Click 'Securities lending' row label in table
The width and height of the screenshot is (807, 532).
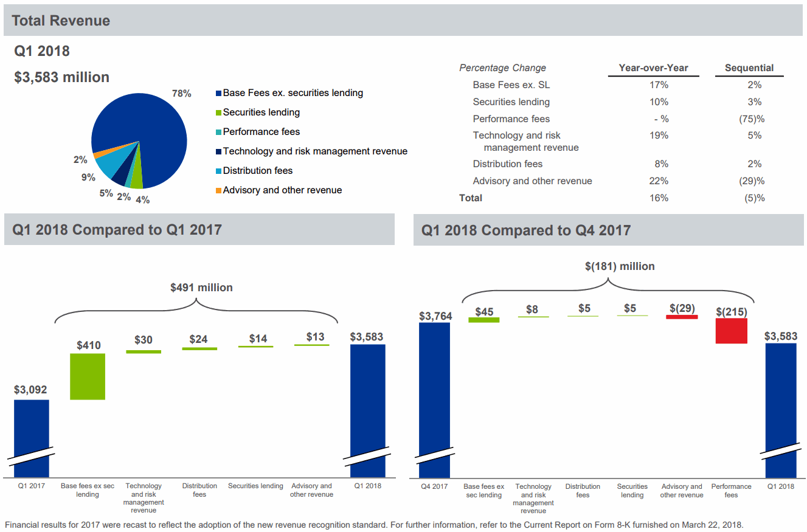pyautogui.click(x=511, y=102)
